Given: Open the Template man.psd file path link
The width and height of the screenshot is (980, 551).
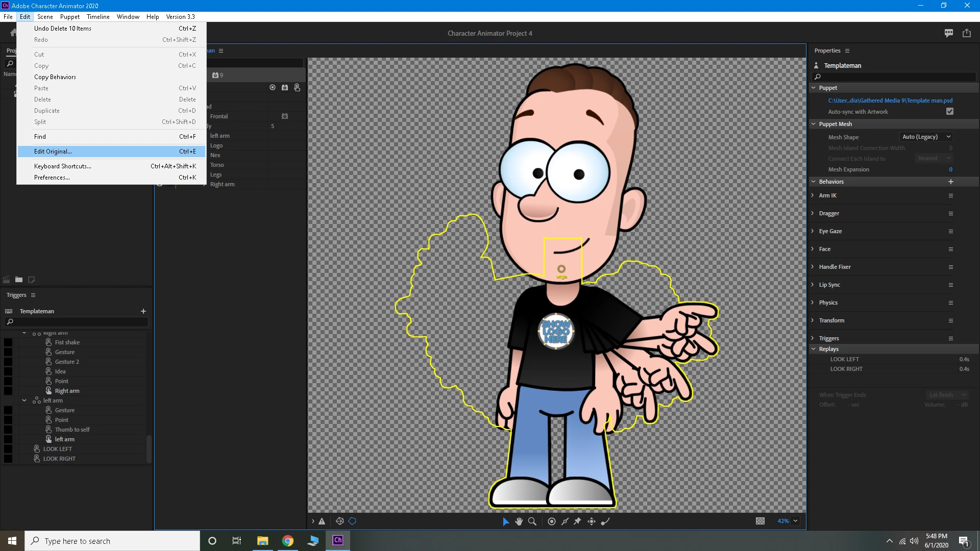Looking at the screenshot, I should click(x=890, y=101).
